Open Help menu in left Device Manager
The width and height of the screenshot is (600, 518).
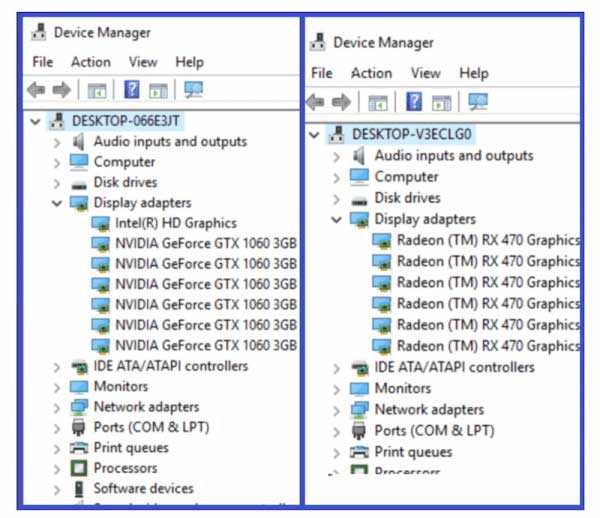coord(189,62)
